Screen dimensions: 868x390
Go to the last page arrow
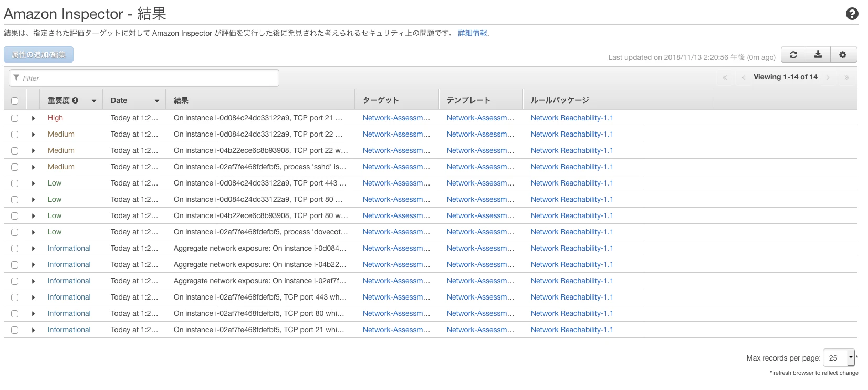coord(846,77)
